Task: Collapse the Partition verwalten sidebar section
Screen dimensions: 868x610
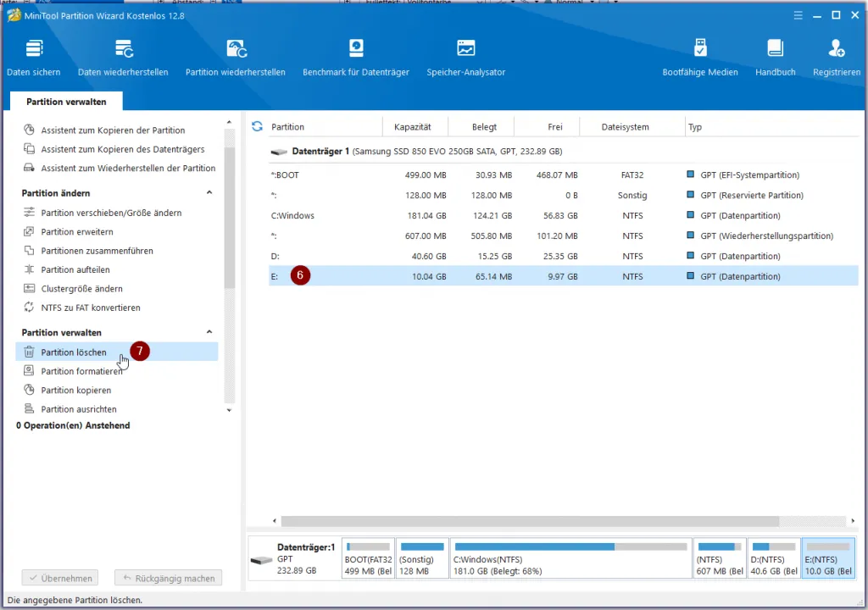Action: click(x=209, y=333)
